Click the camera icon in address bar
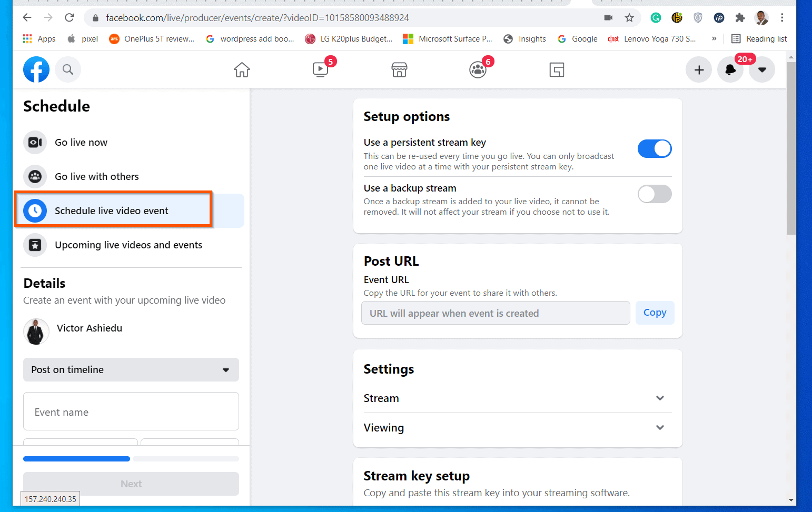The image size is (812, 512). coord(608,17)
